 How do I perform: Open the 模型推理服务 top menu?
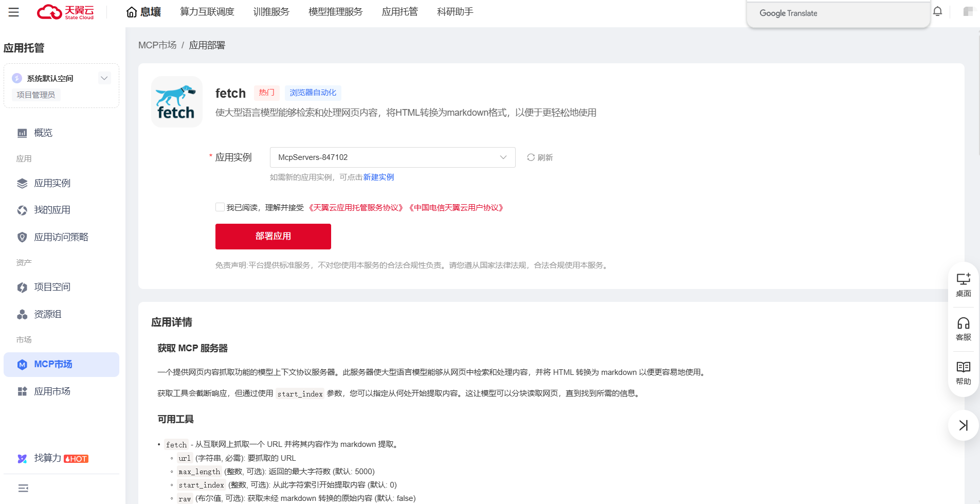(x=336, y=12)
